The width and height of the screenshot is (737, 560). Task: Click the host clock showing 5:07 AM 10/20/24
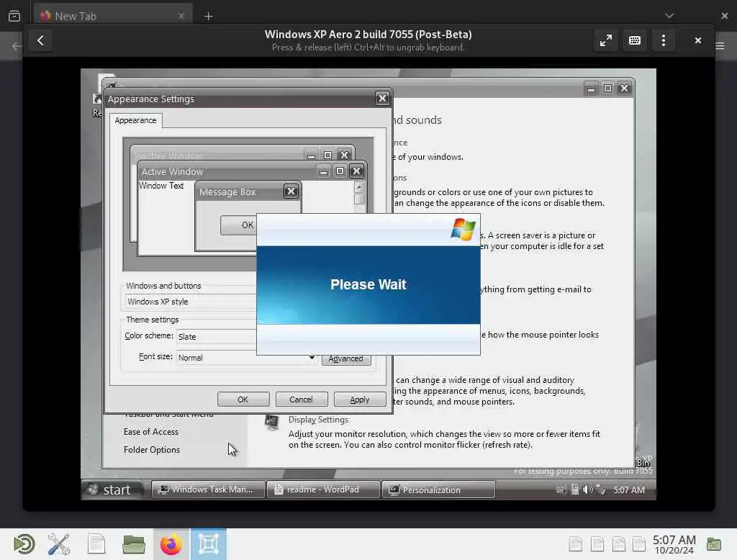(674, 544)
